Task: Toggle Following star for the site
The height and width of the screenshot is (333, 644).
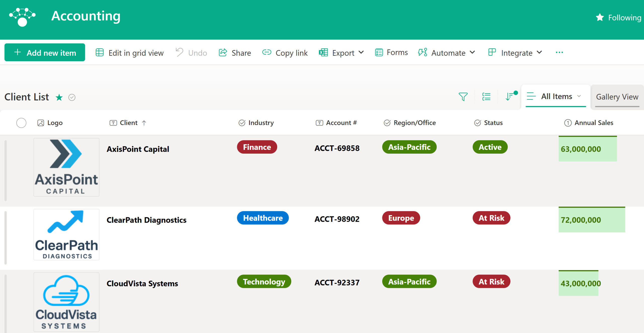Action: (600, 17)
